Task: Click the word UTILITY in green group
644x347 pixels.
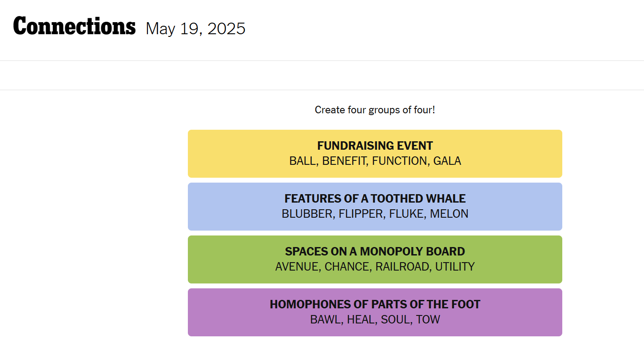Action: 455,267
